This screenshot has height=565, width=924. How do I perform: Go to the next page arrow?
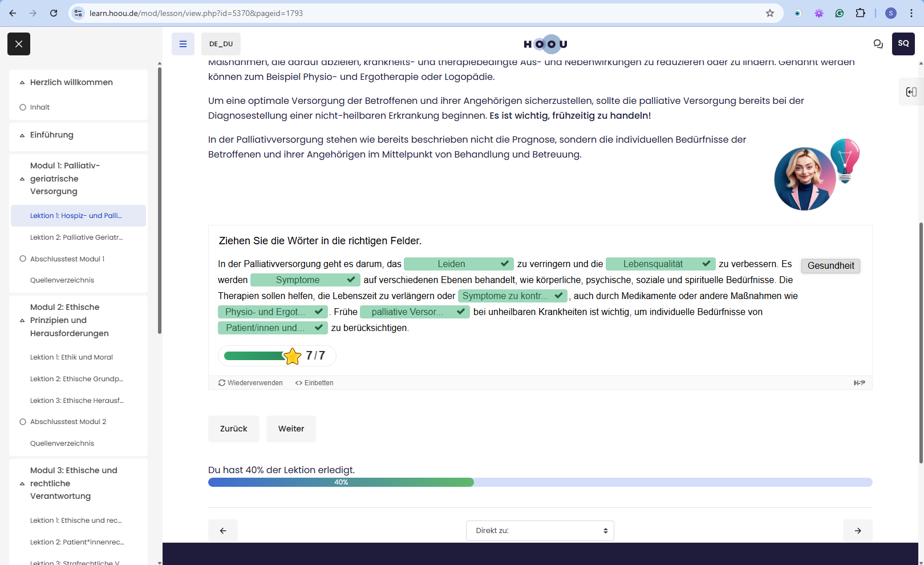click(x=858, y=531)
